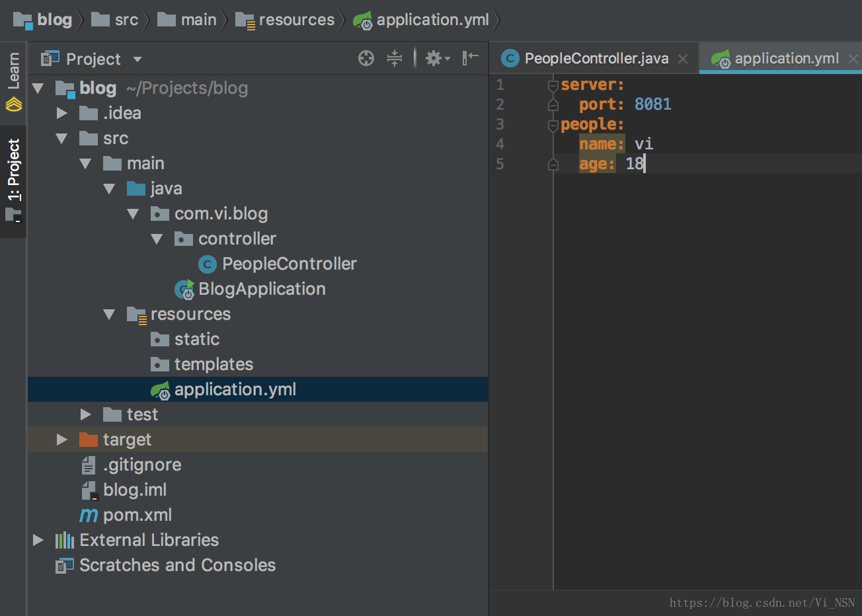Click the Spring leaf icon of application.yml in tree

coord(161,391)
